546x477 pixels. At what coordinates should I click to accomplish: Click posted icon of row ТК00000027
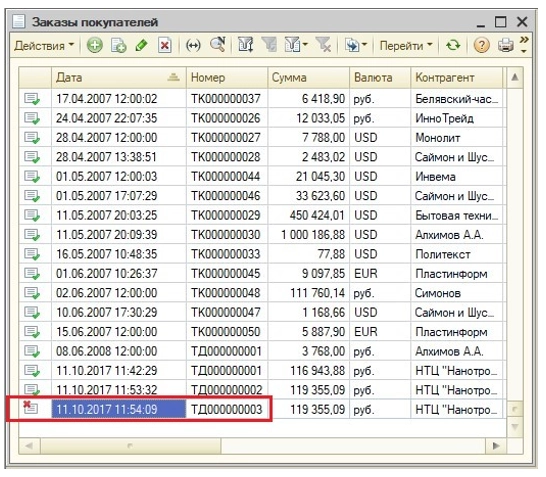click(x=32, y=138)
